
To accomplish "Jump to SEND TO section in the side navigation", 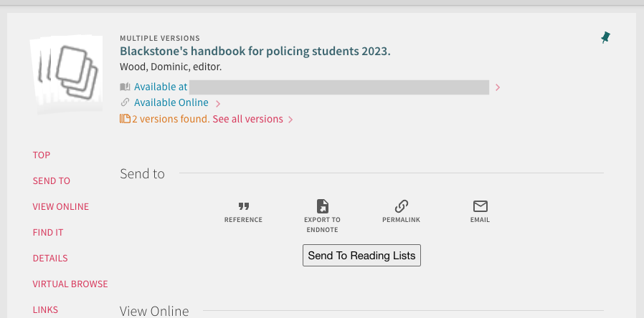I will click(x=52, y=181).
